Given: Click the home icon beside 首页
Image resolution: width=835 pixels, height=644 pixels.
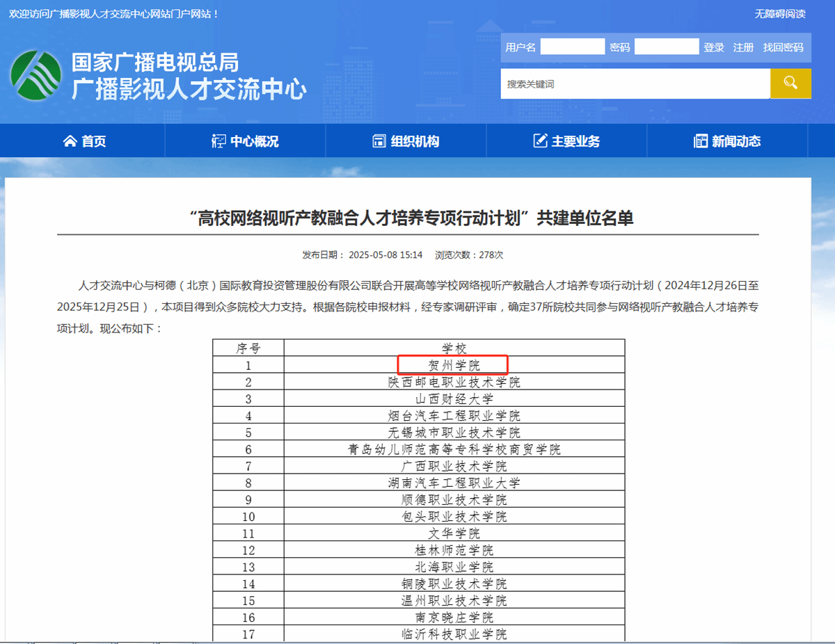Looking at the screenshot, I should point(70,141).
